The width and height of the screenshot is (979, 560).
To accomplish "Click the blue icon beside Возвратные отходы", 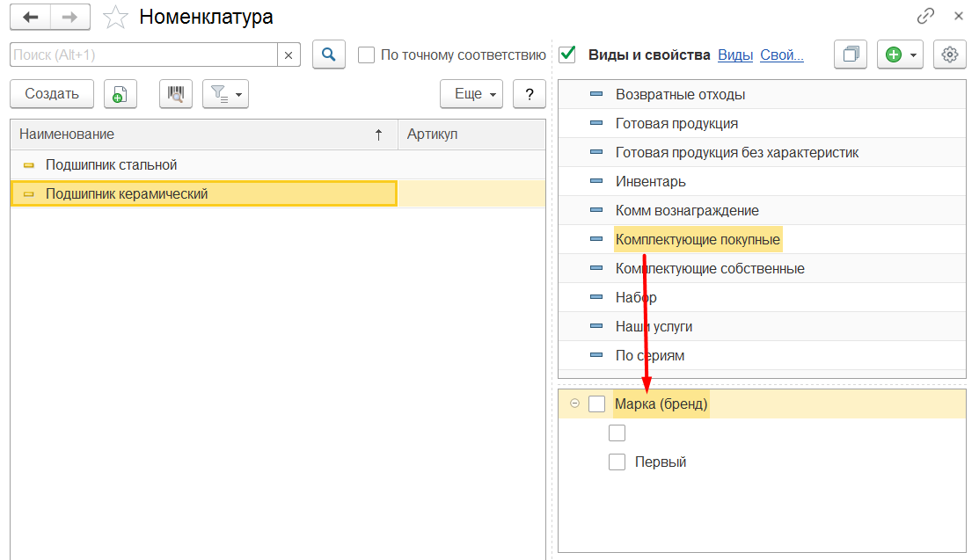I will pyautogui.click(x=596, y=94).
